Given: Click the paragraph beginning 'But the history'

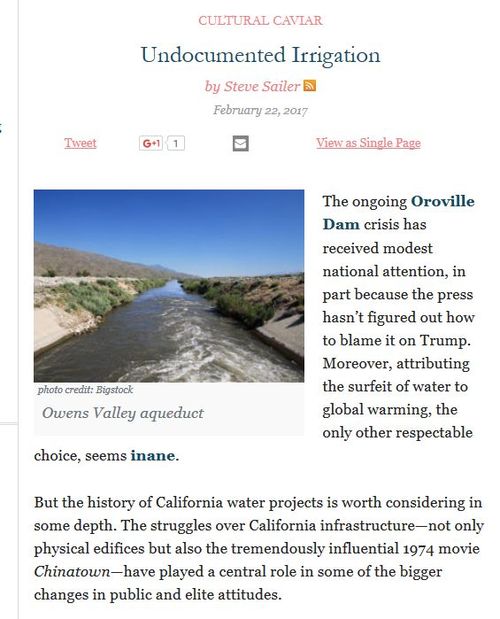Looking at the screenshot, I should pyautogui.click(x=258, y=548).
